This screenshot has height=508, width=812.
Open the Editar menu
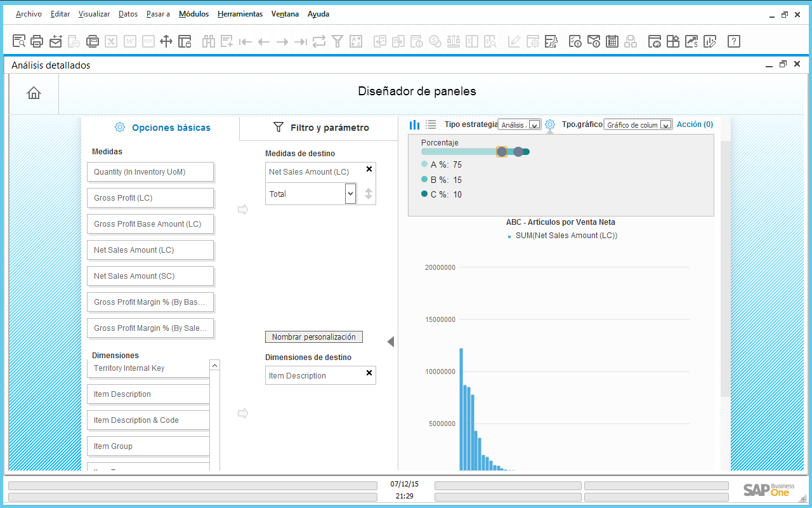60,14
